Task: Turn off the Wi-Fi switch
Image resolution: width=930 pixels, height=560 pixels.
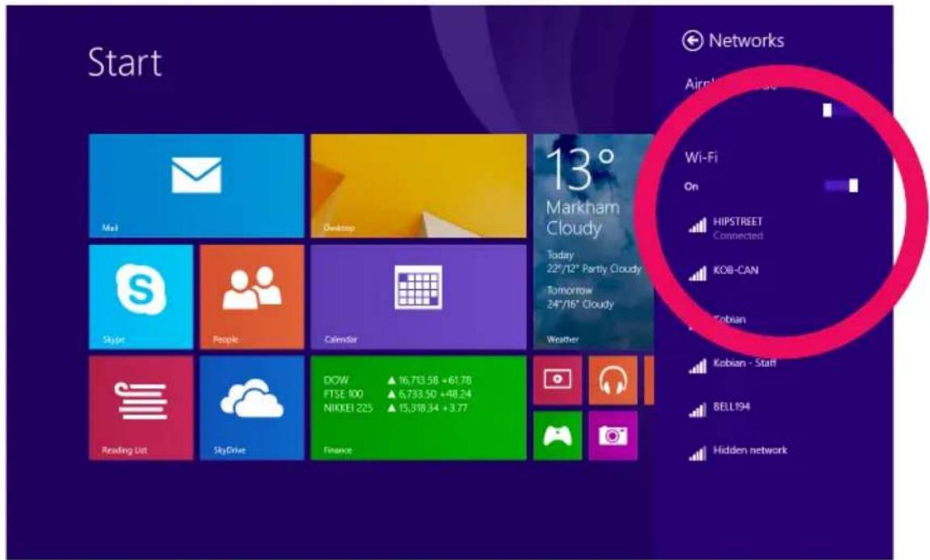Action: [x=841, y=187]
